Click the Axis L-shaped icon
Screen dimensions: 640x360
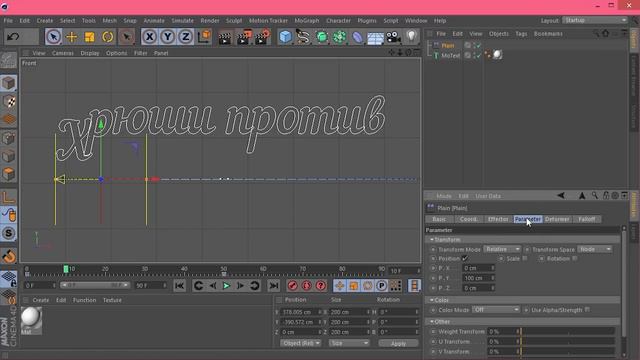pyautogui.click(x=9, y=197)
